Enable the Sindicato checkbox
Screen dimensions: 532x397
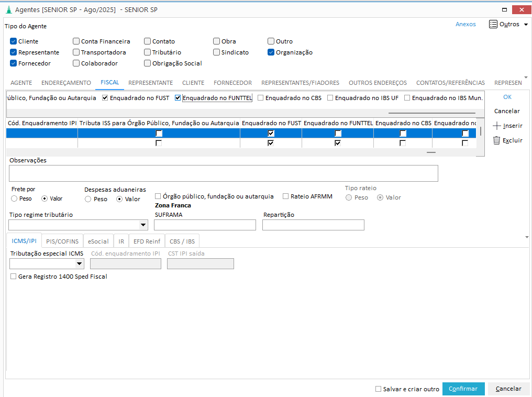[x=216, y=52]
